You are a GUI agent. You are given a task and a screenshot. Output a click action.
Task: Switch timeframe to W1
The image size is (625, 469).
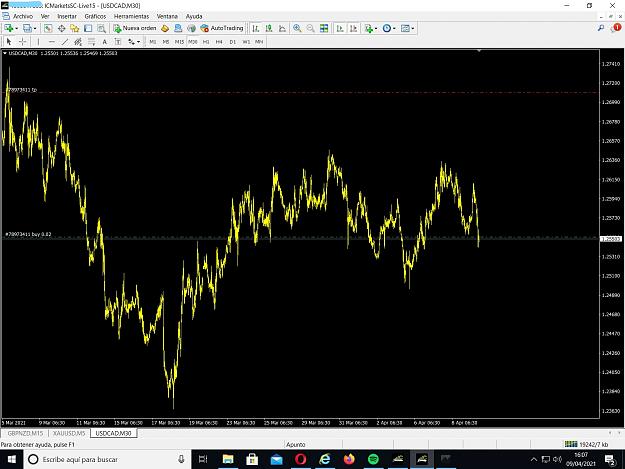(246, 41)
